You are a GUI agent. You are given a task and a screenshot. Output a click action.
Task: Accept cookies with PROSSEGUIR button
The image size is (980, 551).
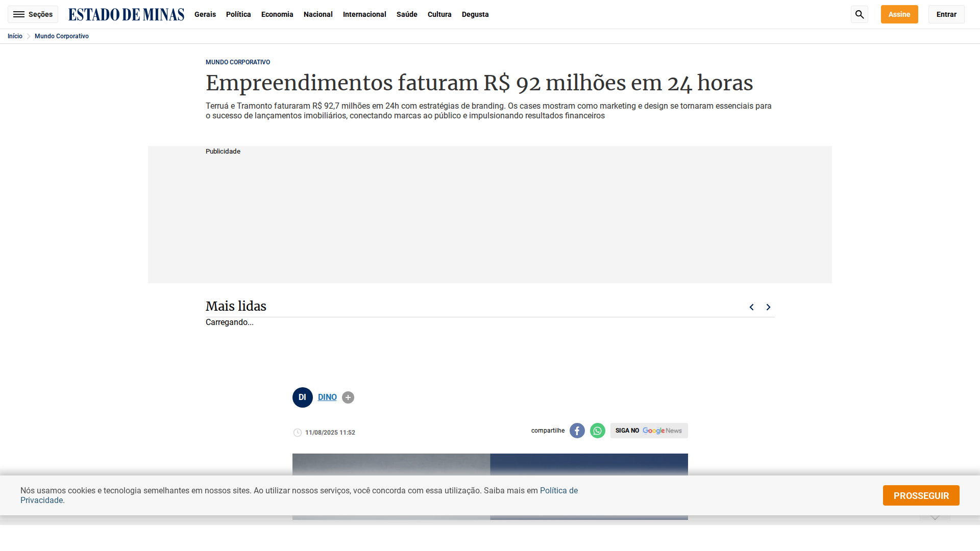(x=921, y=495)
